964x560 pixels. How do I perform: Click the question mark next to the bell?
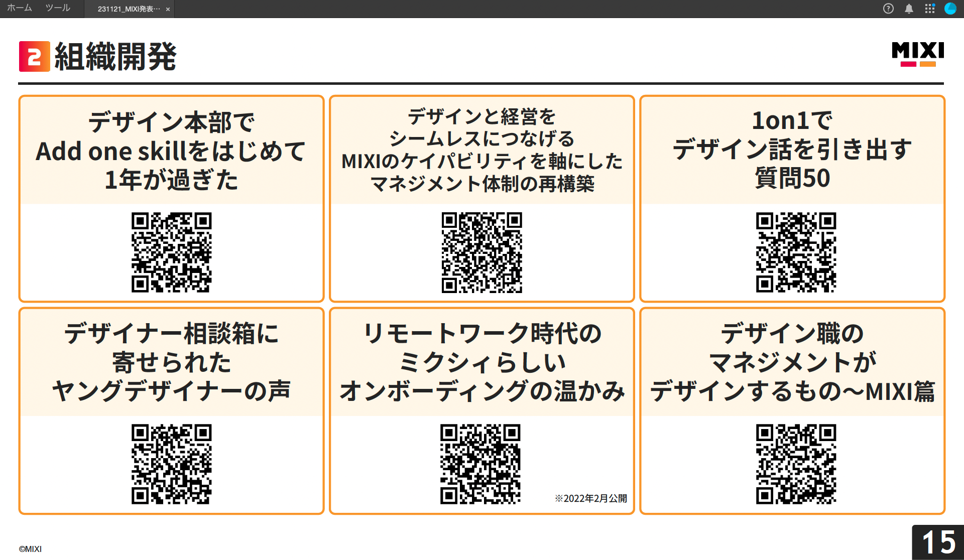(888, 8)
